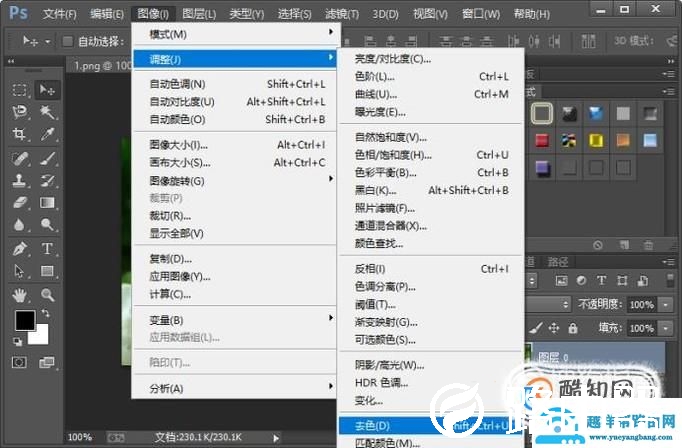Open the 填充 dropdown arrow
682x448 pixels.
click(666, 328)
